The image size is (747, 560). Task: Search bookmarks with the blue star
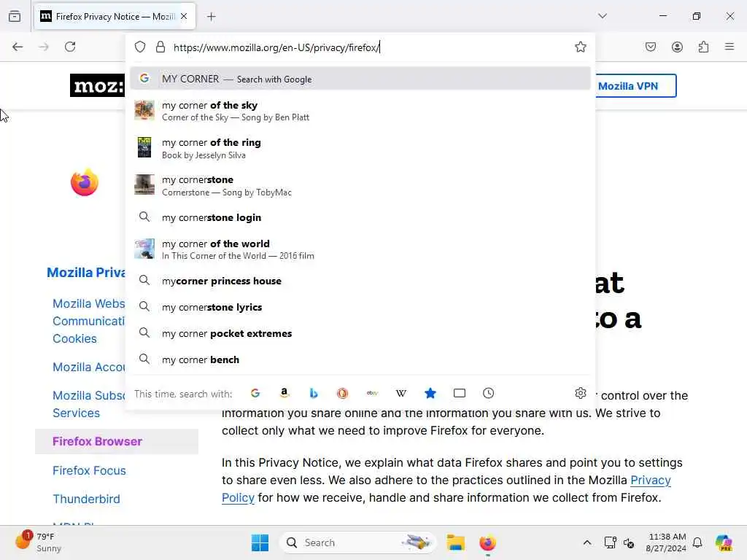[x=430, y=393]
